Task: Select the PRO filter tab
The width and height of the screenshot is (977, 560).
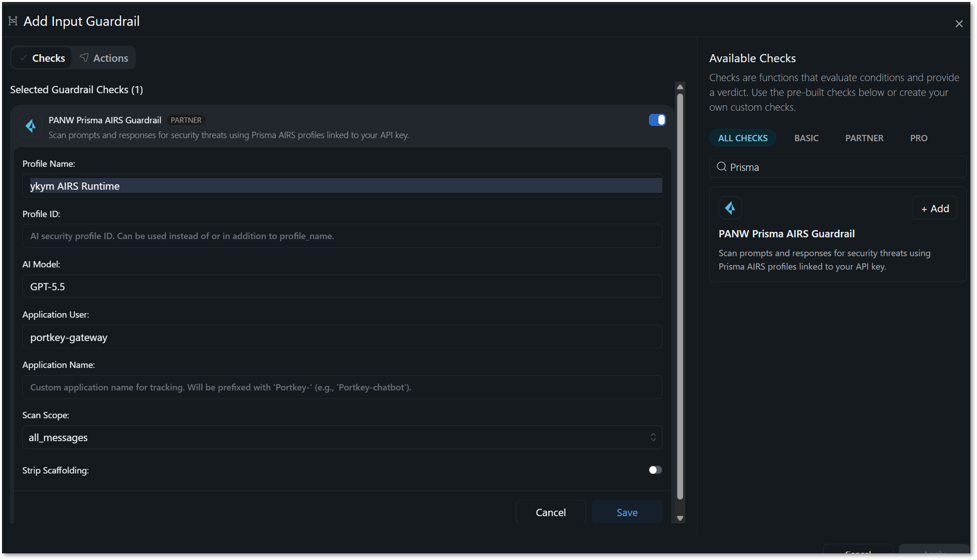Action: [x=918, y=138]
